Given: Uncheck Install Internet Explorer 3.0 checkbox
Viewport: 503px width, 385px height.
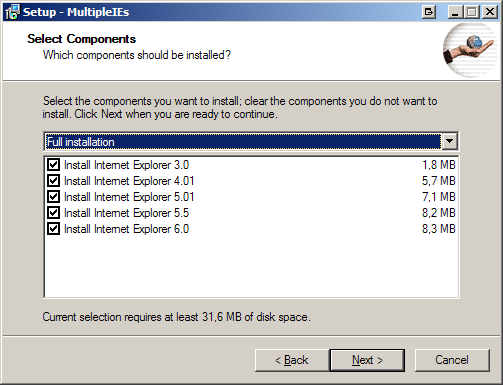Looking at the screenshot, I should coord(53,165).
